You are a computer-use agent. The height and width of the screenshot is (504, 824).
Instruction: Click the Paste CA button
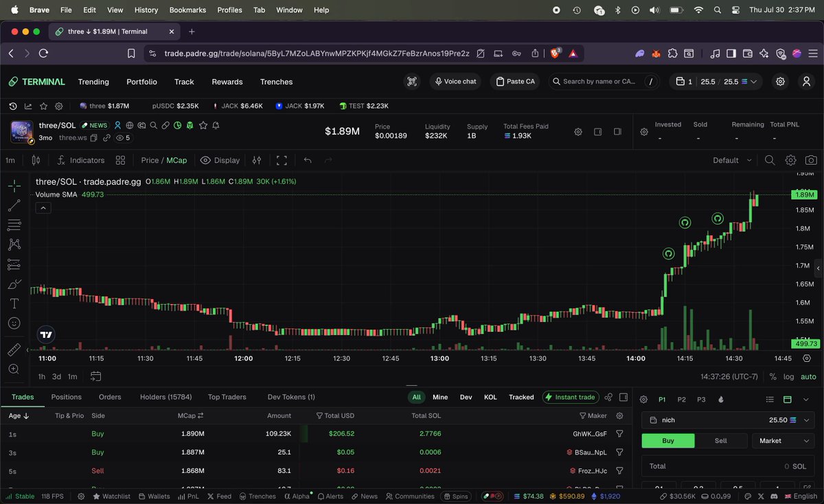515,81
